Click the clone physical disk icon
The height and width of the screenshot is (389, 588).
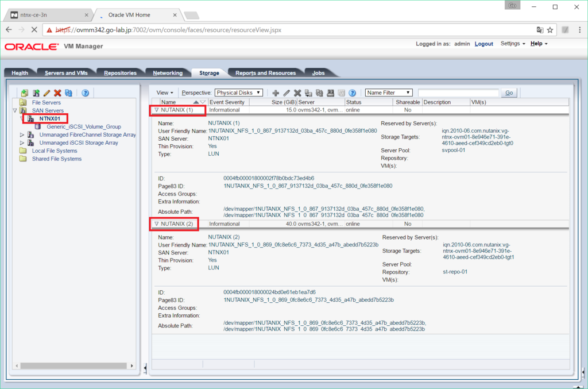coord(308,93)
